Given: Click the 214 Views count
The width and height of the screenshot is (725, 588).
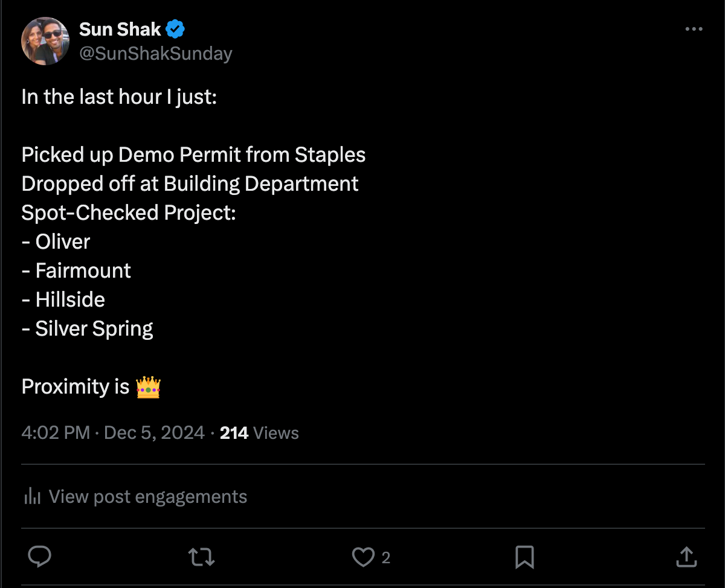Looking at the screenshot, I should (259, 433).
